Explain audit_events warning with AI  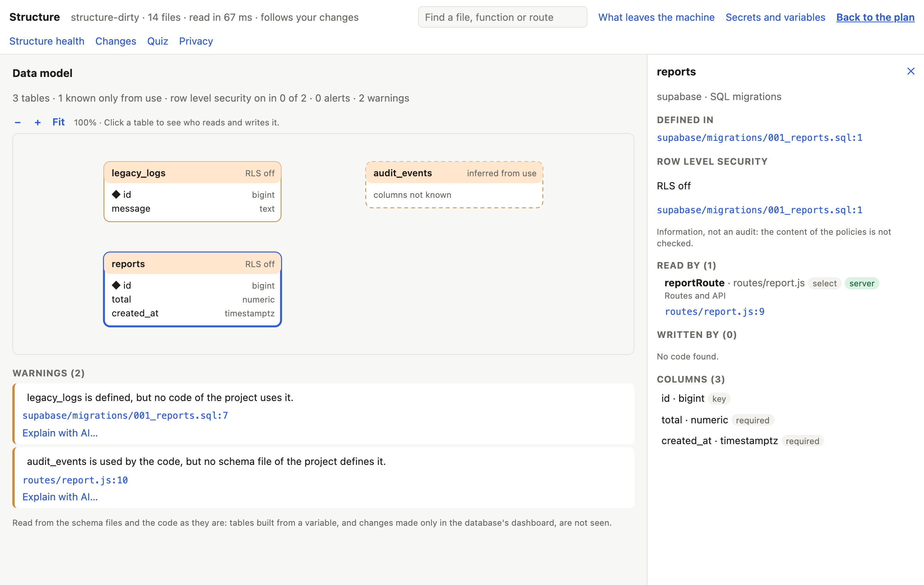pos(60,497)
